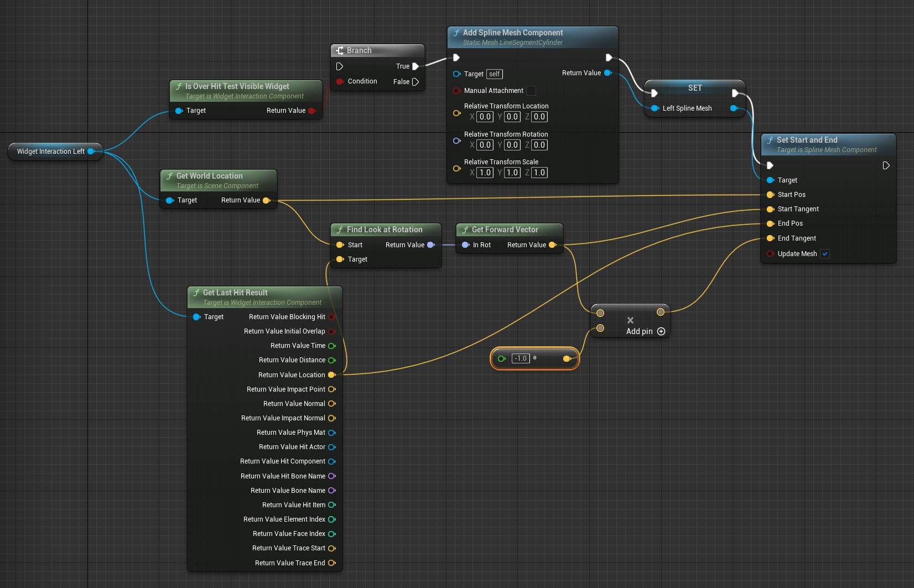Click the Return Value Blocking Hit pin
Screen dimensions: 914x588
pos(332,317)
